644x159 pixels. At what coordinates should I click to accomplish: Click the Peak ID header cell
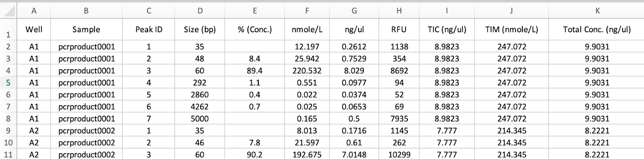(149, 29)
